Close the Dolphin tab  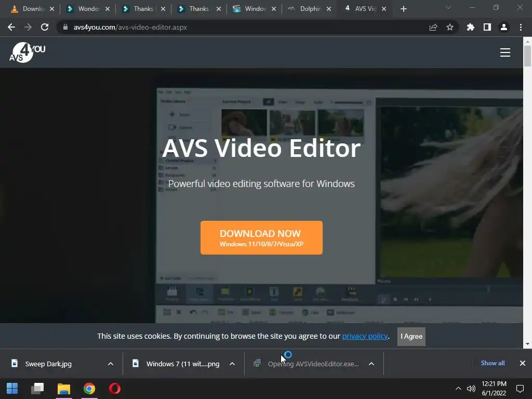tap(329, 9)
